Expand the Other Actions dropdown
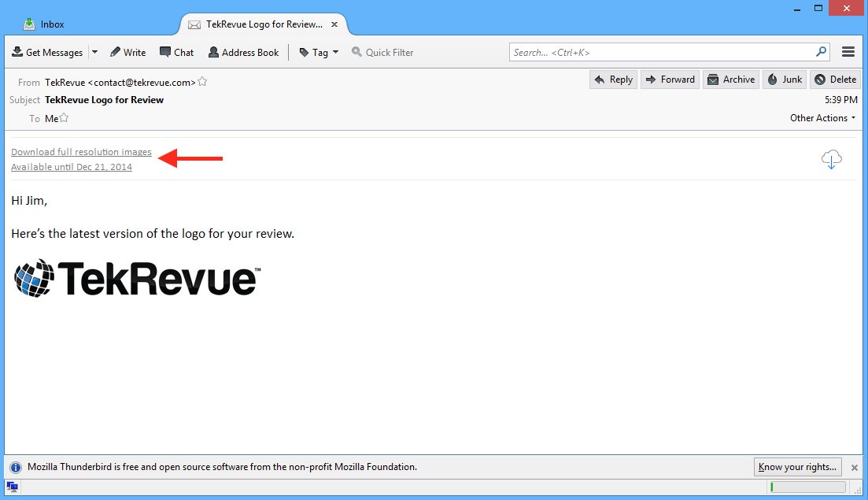 [822, 118]
